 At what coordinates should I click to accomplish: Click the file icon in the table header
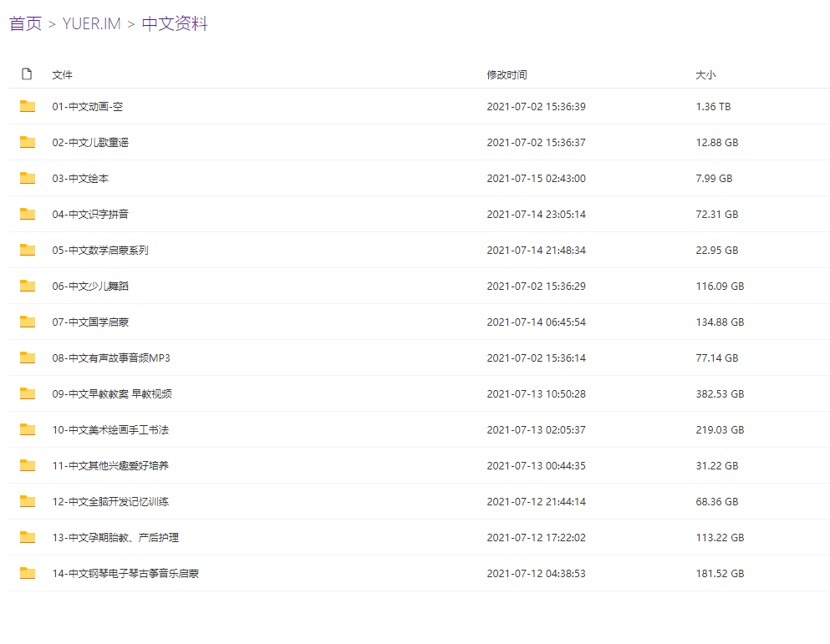point(27,74)
